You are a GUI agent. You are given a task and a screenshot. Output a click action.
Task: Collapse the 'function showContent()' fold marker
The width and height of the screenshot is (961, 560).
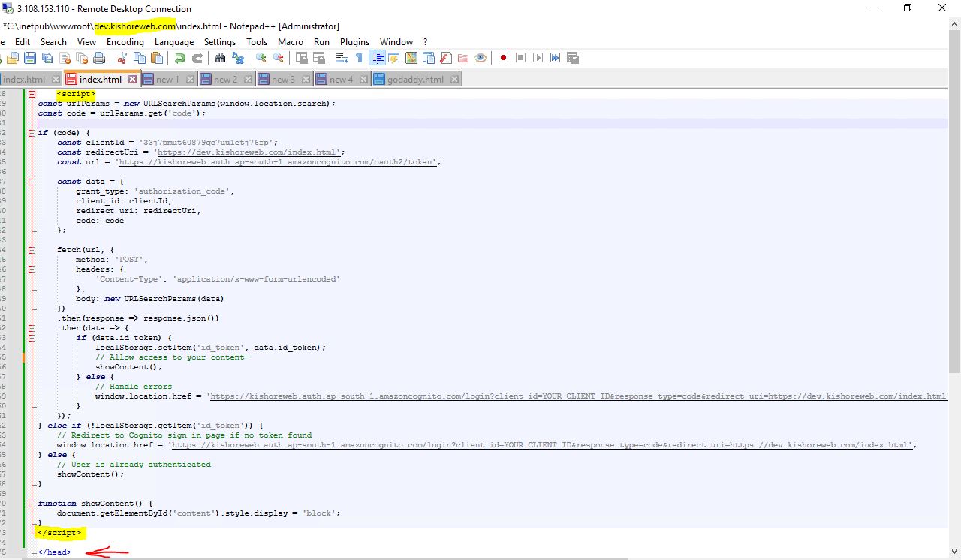click(32, 504)
